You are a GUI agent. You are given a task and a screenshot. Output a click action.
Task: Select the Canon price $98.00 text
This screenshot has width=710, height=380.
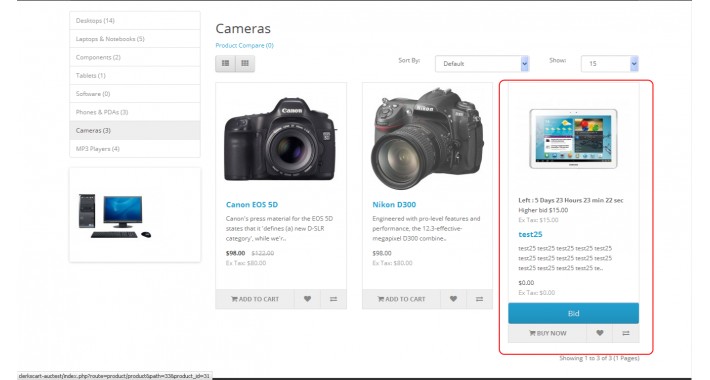point(235,253)
